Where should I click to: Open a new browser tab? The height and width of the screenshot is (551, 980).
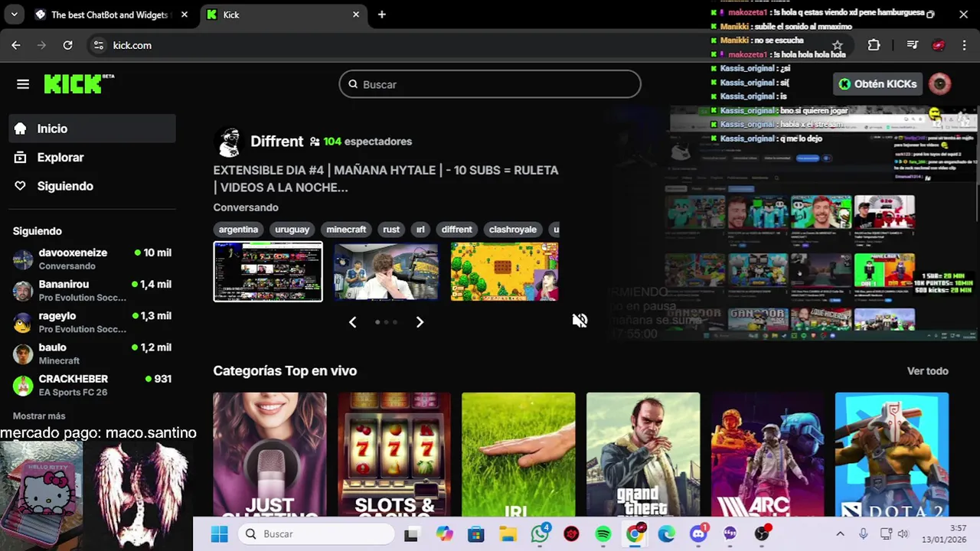tap(381, 15)
